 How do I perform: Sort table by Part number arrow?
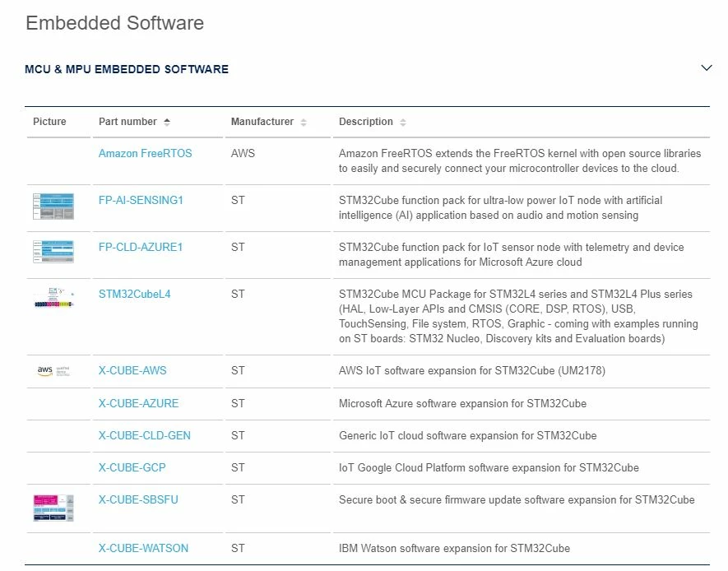coord(167,122)
